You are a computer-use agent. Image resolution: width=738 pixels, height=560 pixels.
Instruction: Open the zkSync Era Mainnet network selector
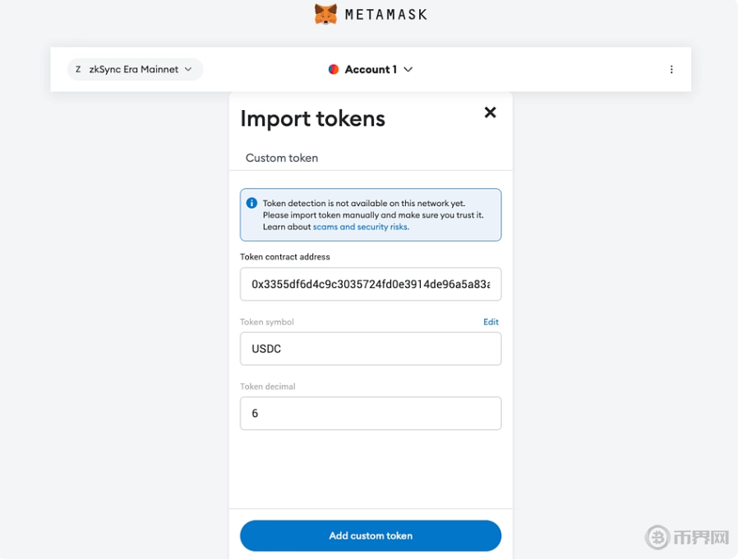(134, 70)
